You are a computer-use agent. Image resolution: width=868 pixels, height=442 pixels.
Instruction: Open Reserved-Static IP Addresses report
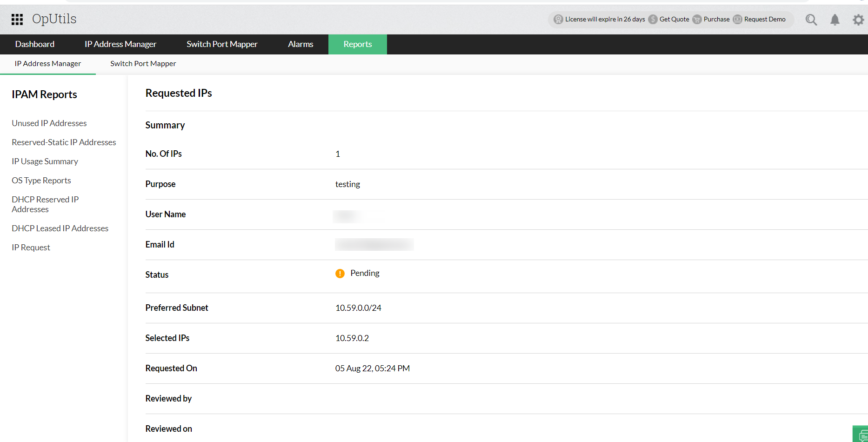(64, 142)
